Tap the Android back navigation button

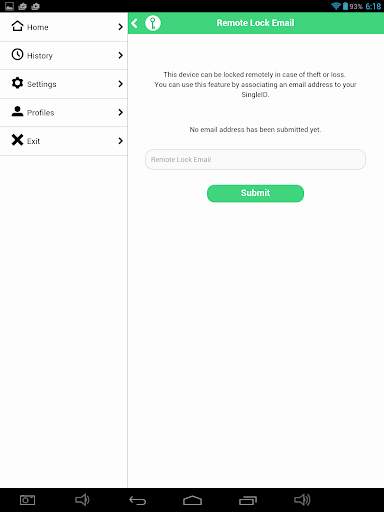137,500
